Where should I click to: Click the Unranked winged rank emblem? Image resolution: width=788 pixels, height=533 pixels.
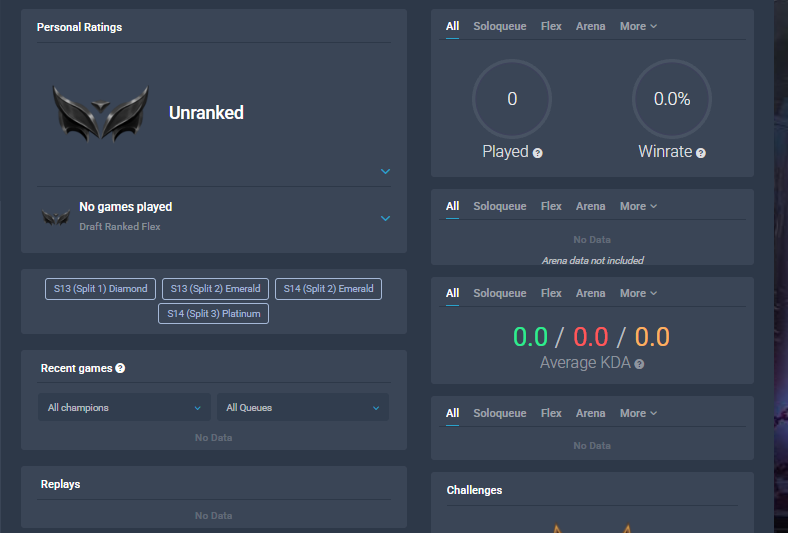[101, 113]
